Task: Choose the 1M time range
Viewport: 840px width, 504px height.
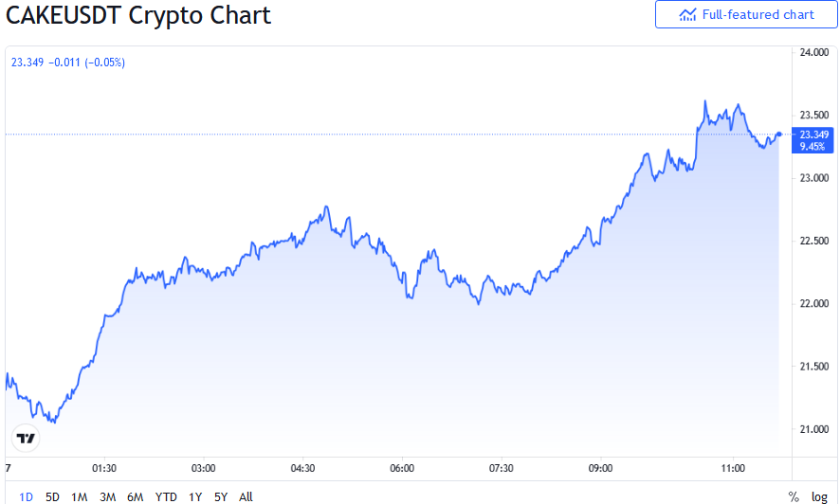Action: tap(80, 496)
